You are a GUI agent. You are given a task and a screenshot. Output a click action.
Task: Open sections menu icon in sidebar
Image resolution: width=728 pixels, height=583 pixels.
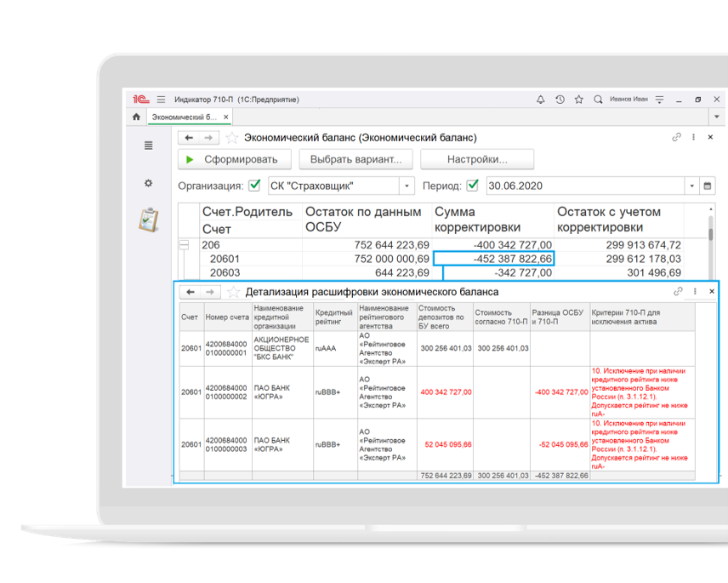point(149,146)
